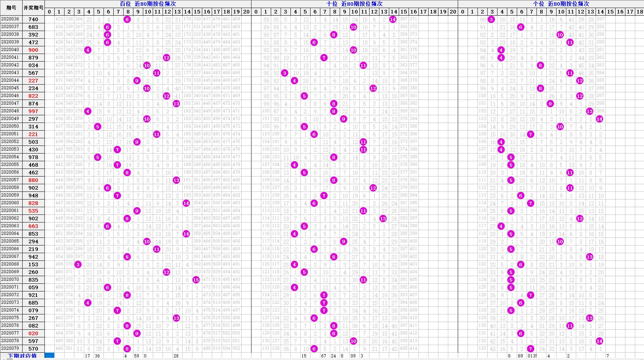644x360 pixels.
Task: Click the purple 12 ball in row 2020045 tens
Action: pos(373,88)
